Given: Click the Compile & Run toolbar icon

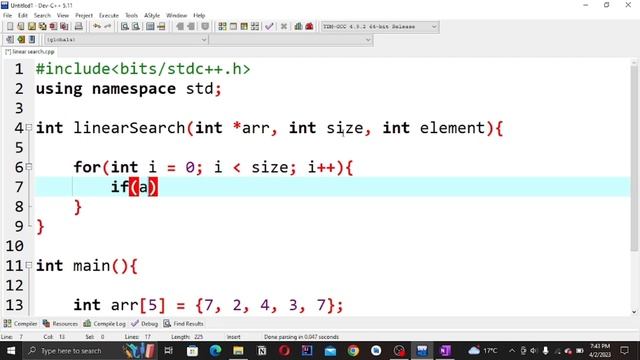Looking at the screenshot, I should 244,27.
